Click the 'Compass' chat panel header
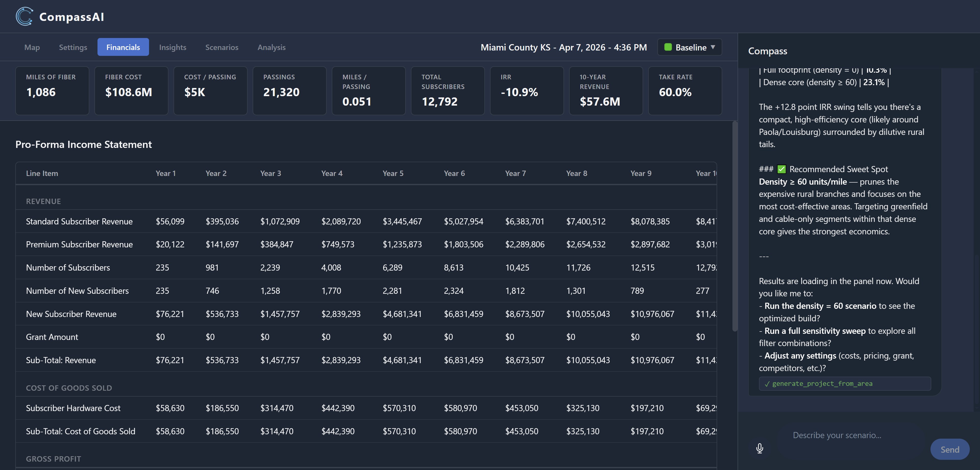The height and width of the screenshot is (470, 980). [768, 51]
